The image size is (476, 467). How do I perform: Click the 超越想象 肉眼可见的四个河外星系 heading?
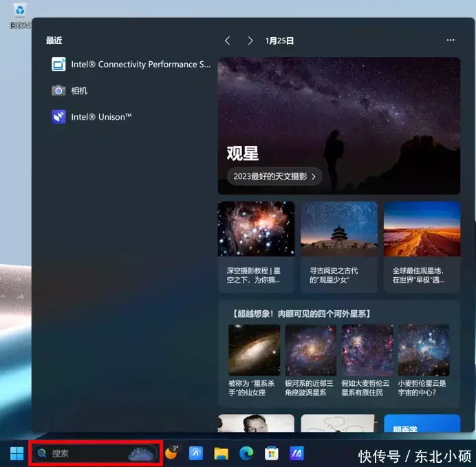click(x=302, y=314)
